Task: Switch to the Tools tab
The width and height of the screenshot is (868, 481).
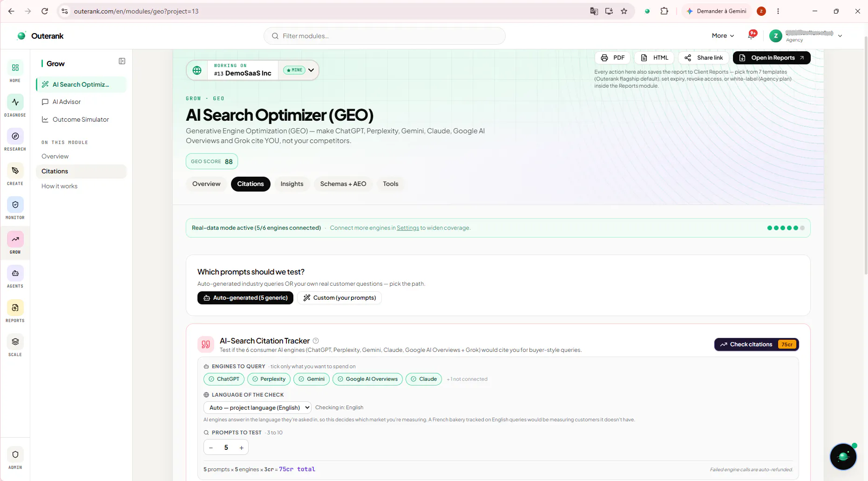Action: coord(391,184)
